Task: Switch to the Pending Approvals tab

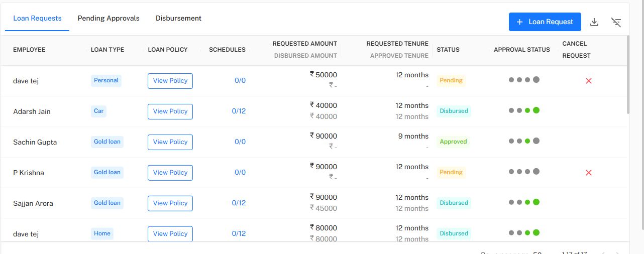Action: pos(109,19)
